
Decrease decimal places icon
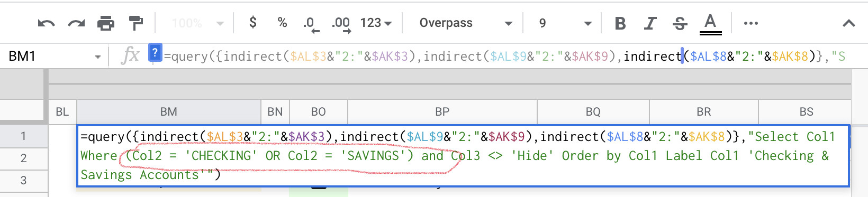pos(311,24)
